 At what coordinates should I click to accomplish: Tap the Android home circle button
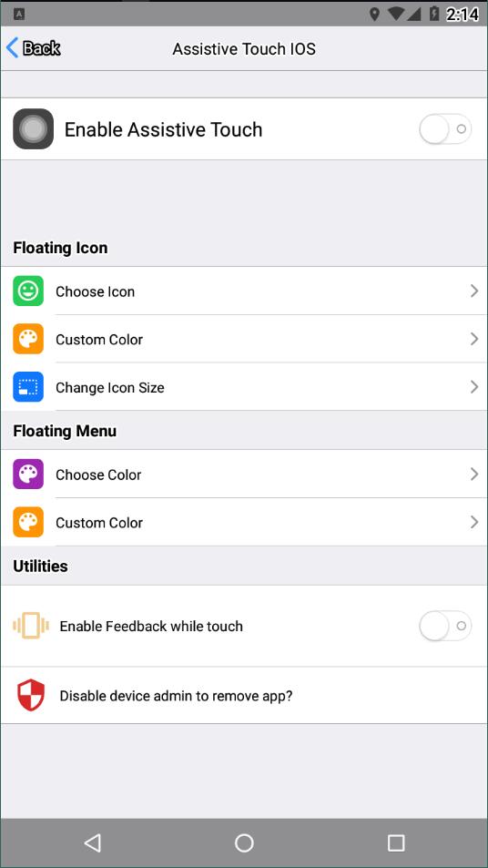point(244,842)
